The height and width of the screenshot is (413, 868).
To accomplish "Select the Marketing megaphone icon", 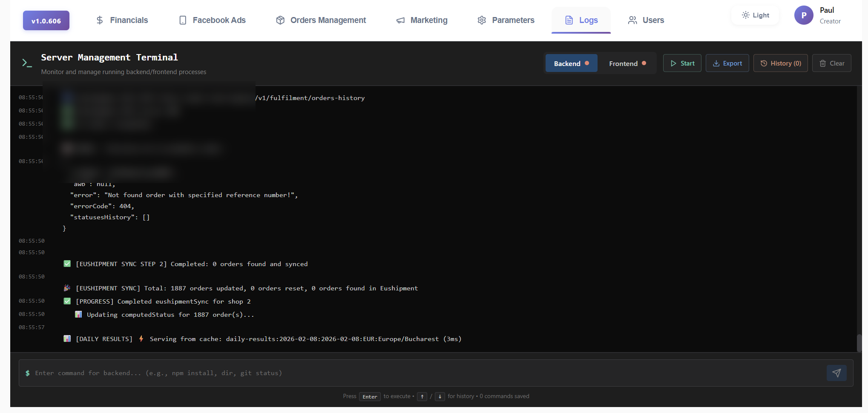I will coord(400,20).
